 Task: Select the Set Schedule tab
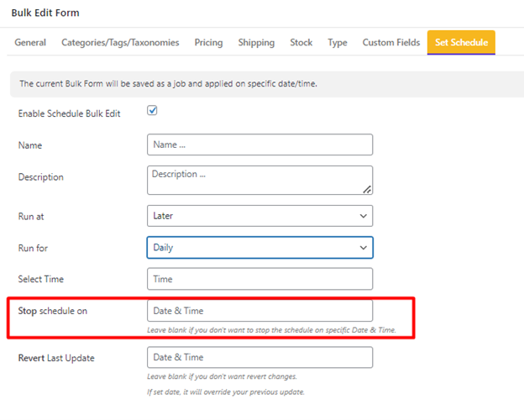click(461, 43)
